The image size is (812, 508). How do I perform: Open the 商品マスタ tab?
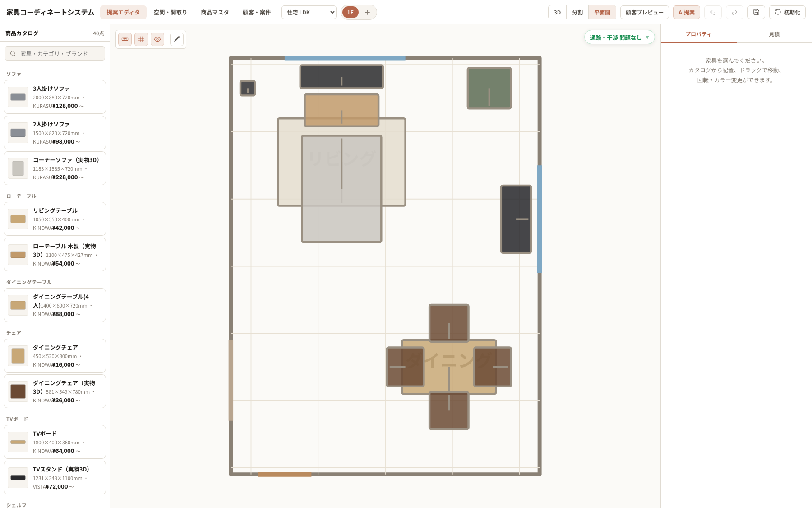[x=215, y=12]
